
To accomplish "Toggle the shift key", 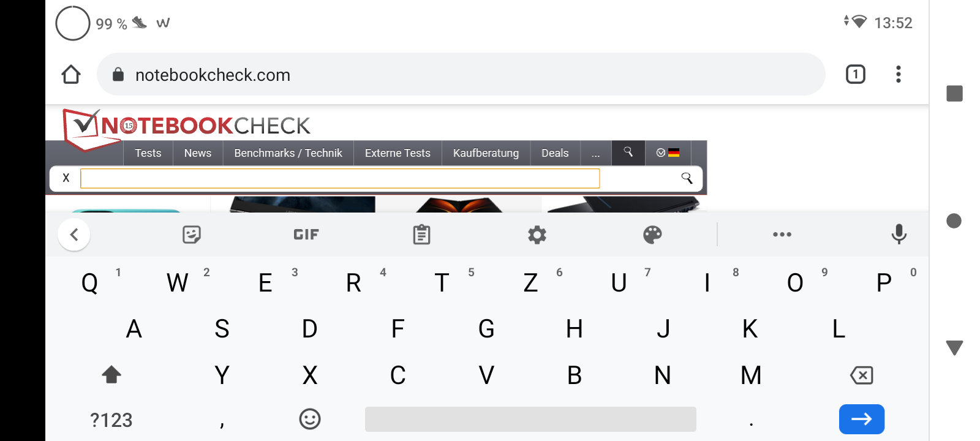I will (x=111, y=374).
